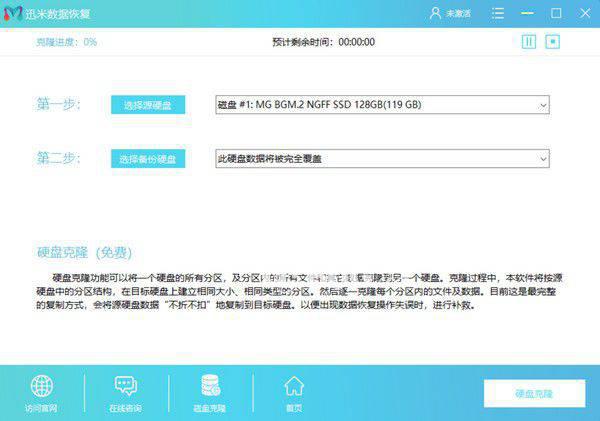
Task: Click the 第二步 label
Action: tap(58, 158)
